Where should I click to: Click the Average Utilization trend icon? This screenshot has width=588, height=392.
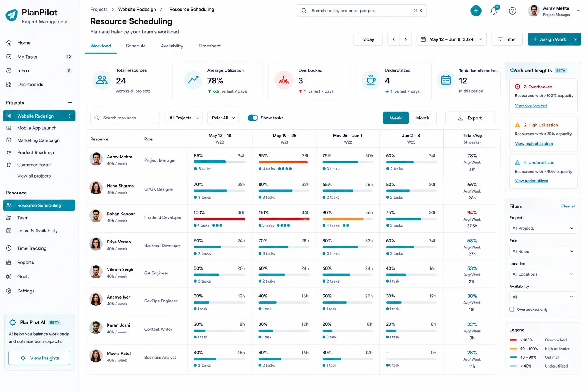[193, 80]
